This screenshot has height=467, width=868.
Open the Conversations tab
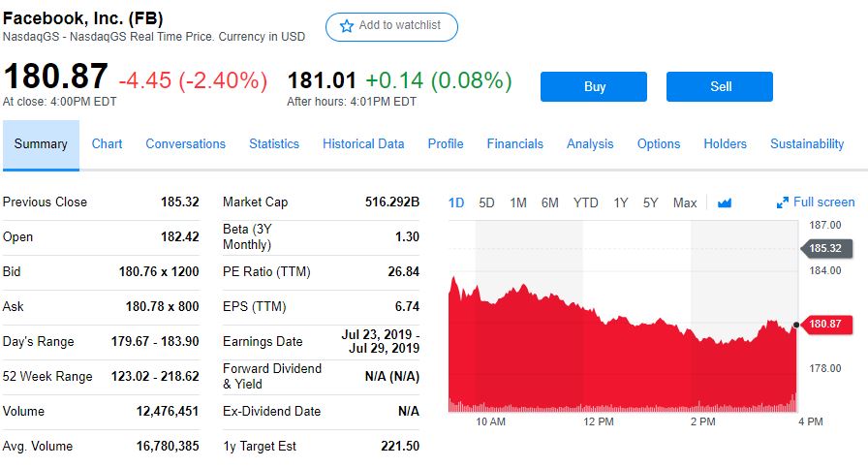point(185,143)
